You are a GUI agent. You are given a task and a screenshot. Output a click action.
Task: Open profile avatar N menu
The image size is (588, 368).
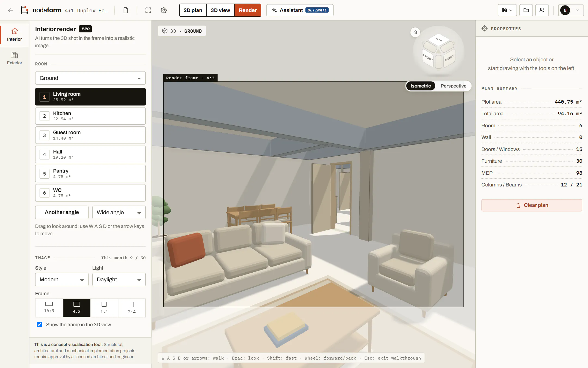tap(571, 10)
